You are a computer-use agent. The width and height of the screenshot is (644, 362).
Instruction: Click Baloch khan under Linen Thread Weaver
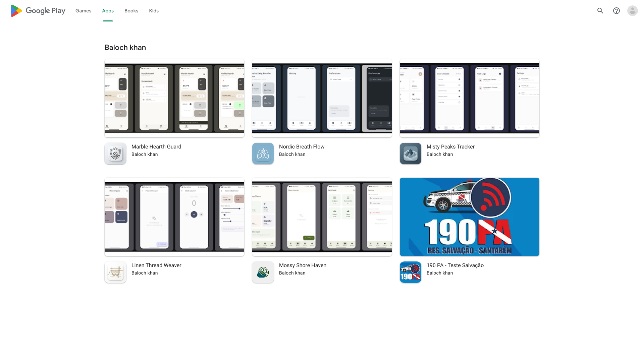point(145,273)
